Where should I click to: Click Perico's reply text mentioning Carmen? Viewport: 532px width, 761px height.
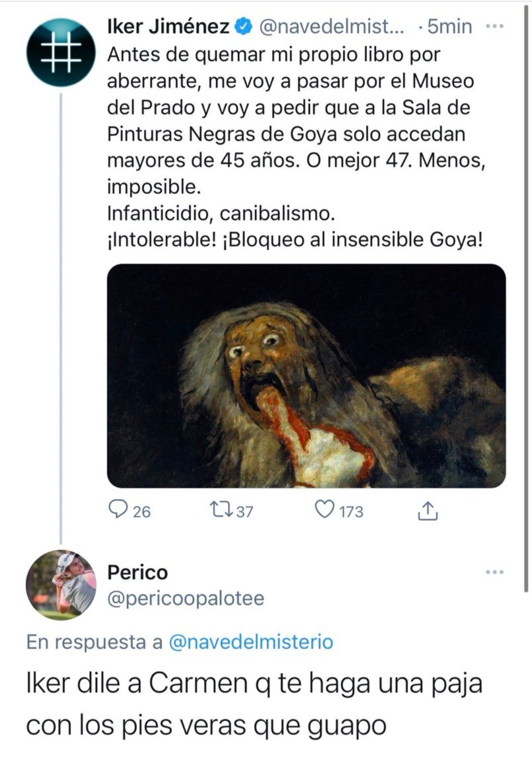[254, 704]
